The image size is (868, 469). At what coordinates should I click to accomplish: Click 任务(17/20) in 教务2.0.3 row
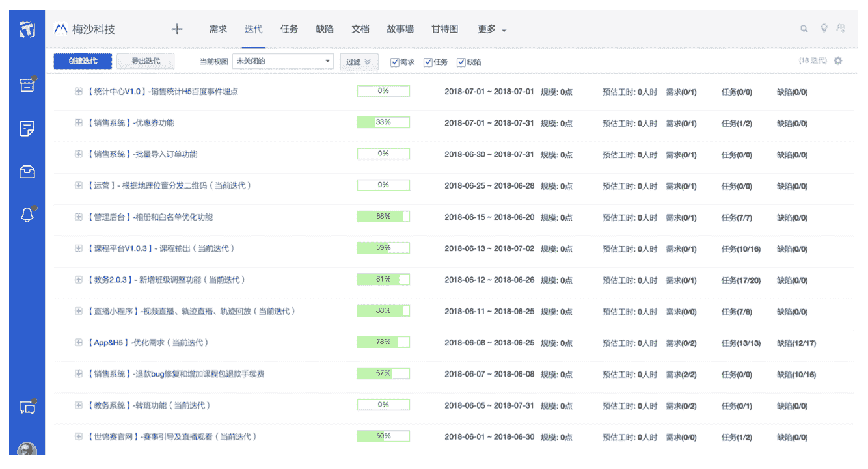tap(741, 280)
